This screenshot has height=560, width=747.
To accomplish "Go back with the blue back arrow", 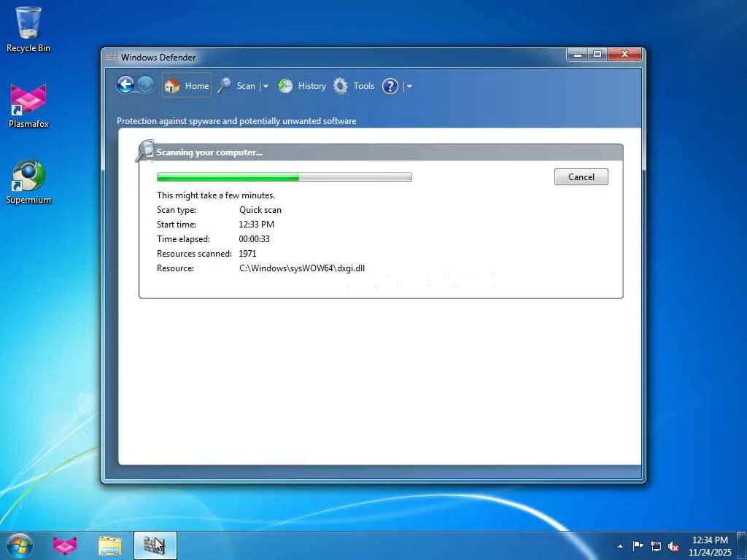I will 125,85.
